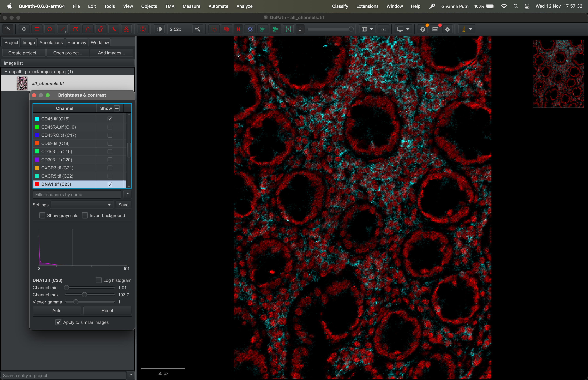Open the Preferences gear icon
588x380 pixels.
448,29
